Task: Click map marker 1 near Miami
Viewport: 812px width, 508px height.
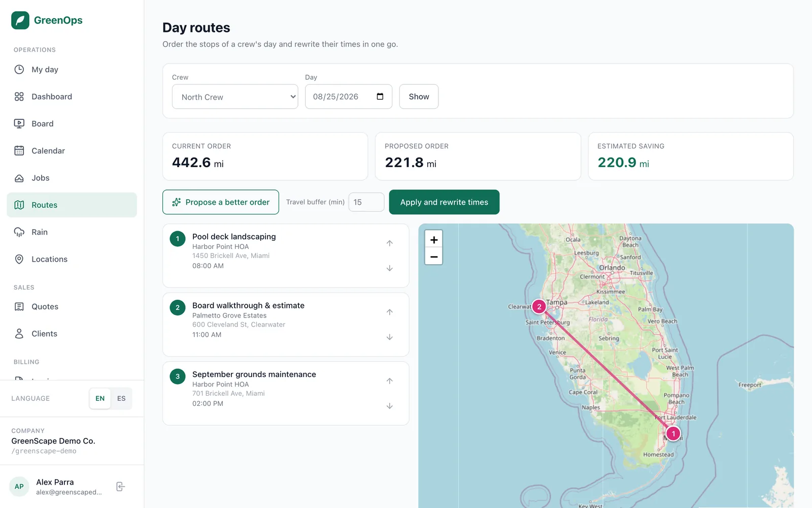Action: [673, 434]
